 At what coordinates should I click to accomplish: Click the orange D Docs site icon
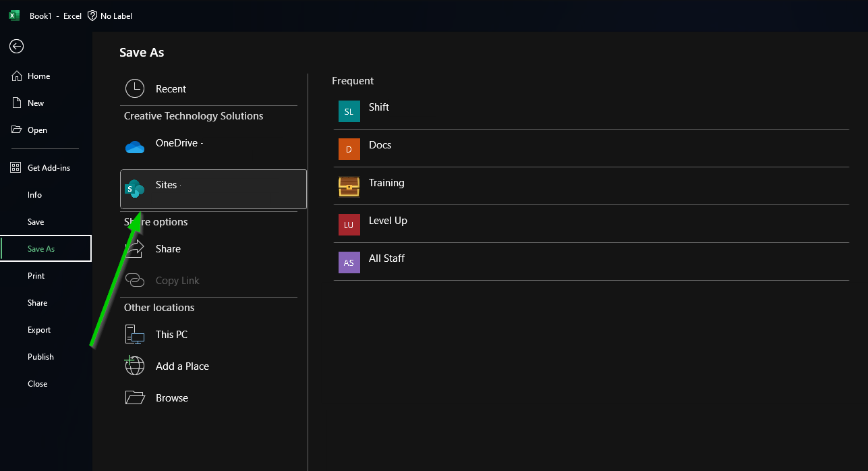pyautogui.click(x=349, y=149)
